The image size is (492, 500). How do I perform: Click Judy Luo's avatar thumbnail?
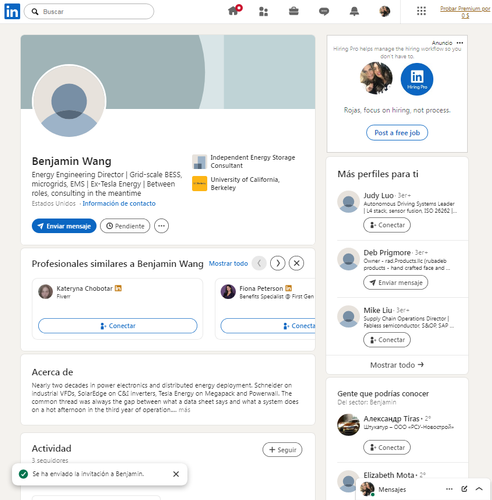(348, 202)
